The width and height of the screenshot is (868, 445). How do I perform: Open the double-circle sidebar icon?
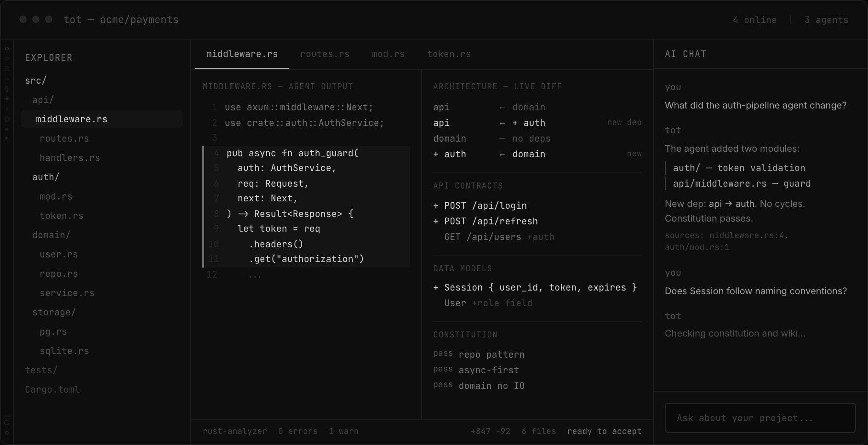(x=7, y=119)
